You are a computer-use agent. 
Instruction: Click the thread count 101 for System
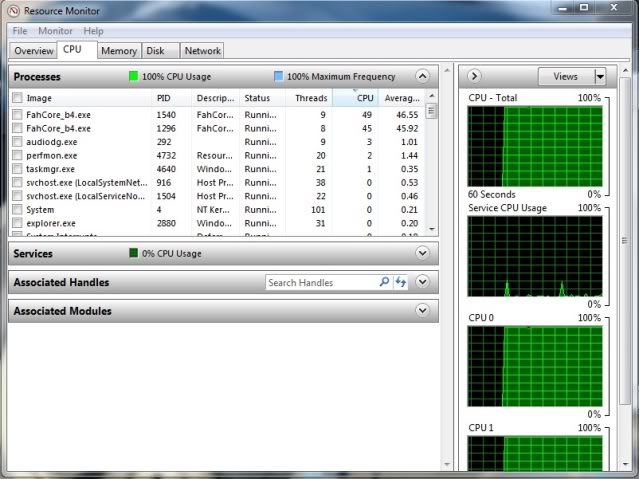(318, 210)
